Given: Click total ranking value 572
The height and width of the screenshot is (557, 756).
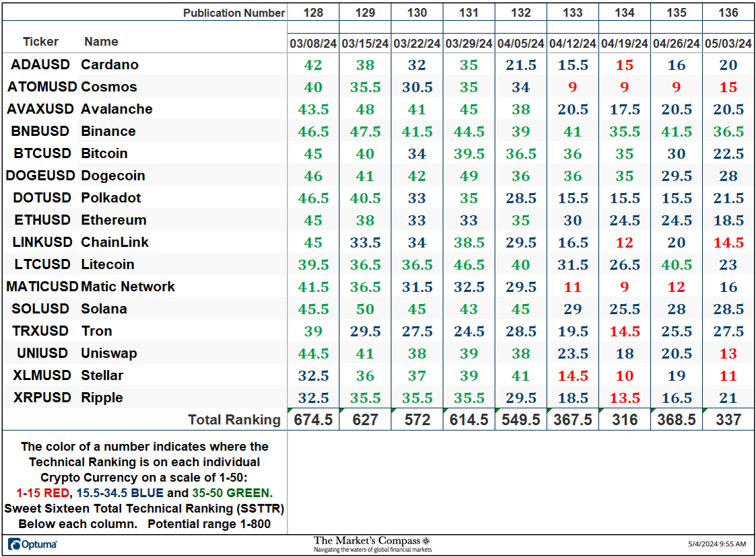Looking at the screenshot, I should coord(417,420).
